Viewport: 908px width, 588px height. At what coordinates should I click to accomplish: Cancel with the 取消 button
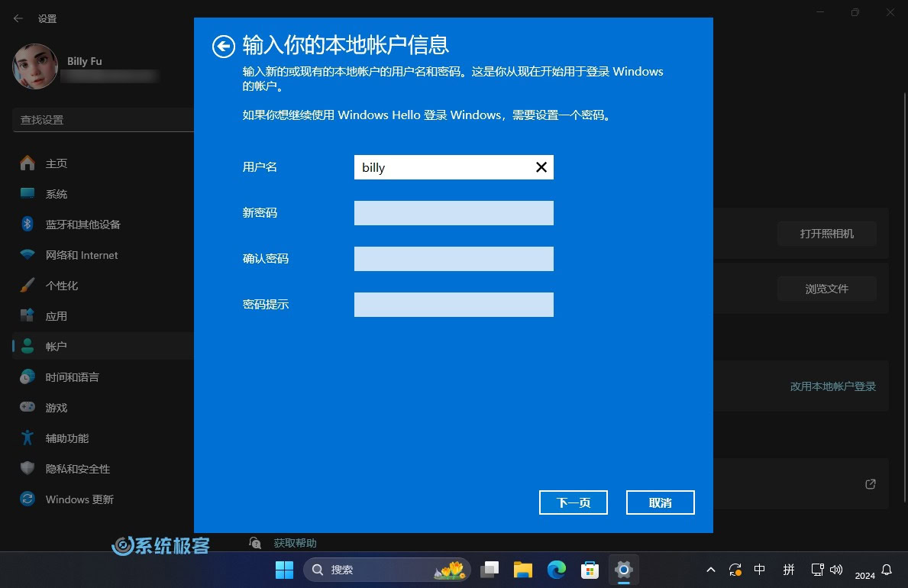click(660, 502)
